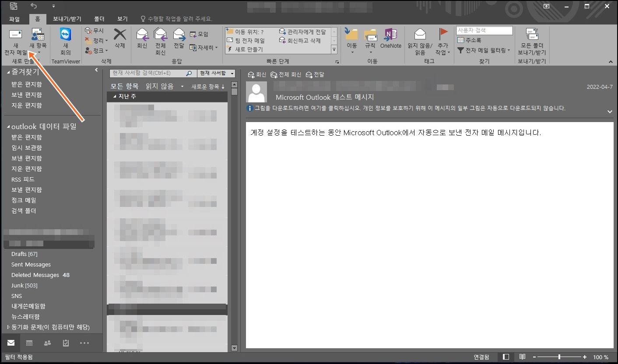
Task: Run 모든 폴더 보내기/받기
Action: click(x=532, y=42)
